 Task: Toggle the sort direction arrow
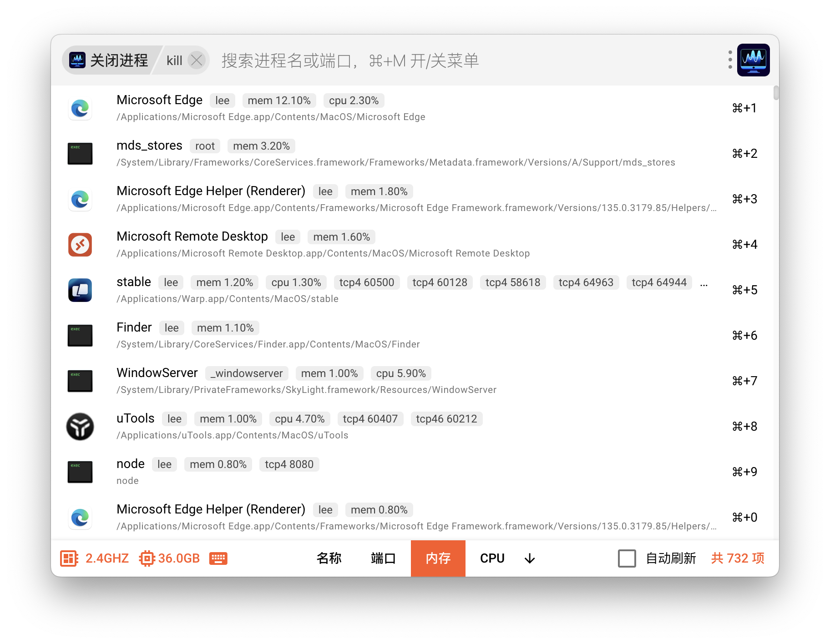[530, 558]
